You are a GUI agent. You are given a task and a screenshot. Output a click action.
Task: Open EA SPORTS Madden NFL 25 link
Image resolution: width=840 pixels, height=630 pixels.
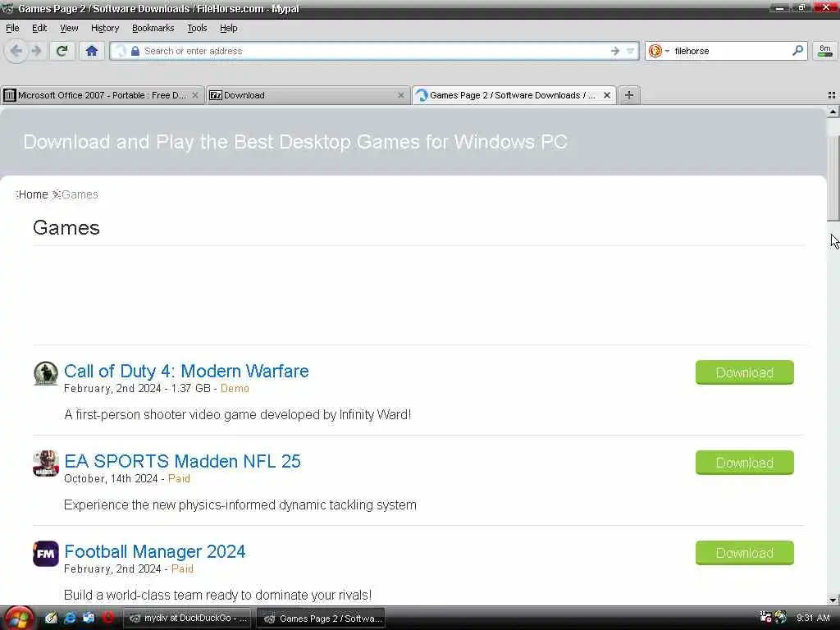[182, 461]
